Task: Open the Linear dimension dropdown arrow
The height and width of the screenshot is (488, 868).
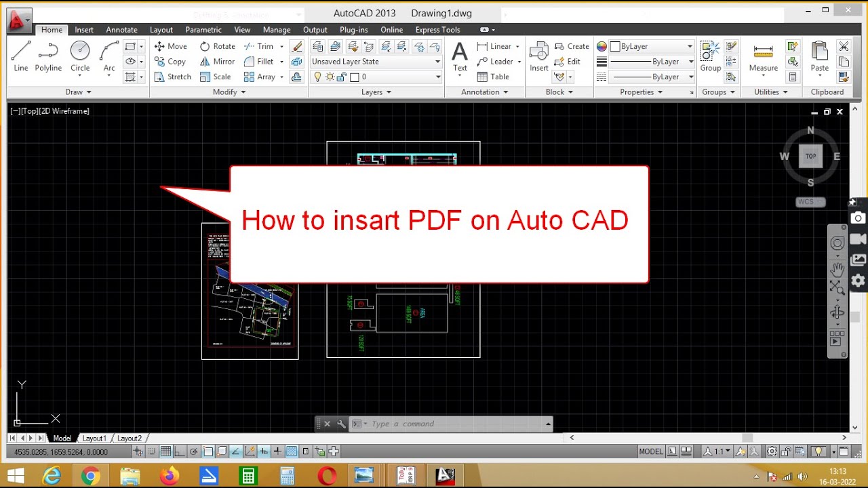Action: (517, 47)
